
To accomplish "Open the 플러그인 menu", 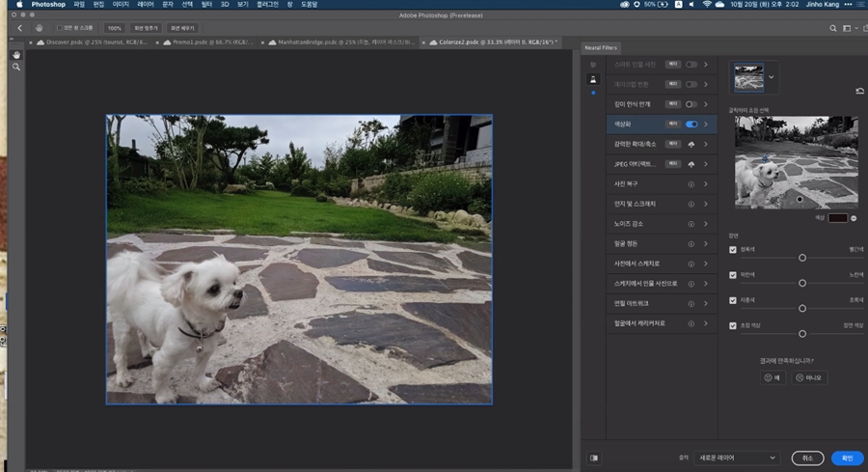I will 268,5.
